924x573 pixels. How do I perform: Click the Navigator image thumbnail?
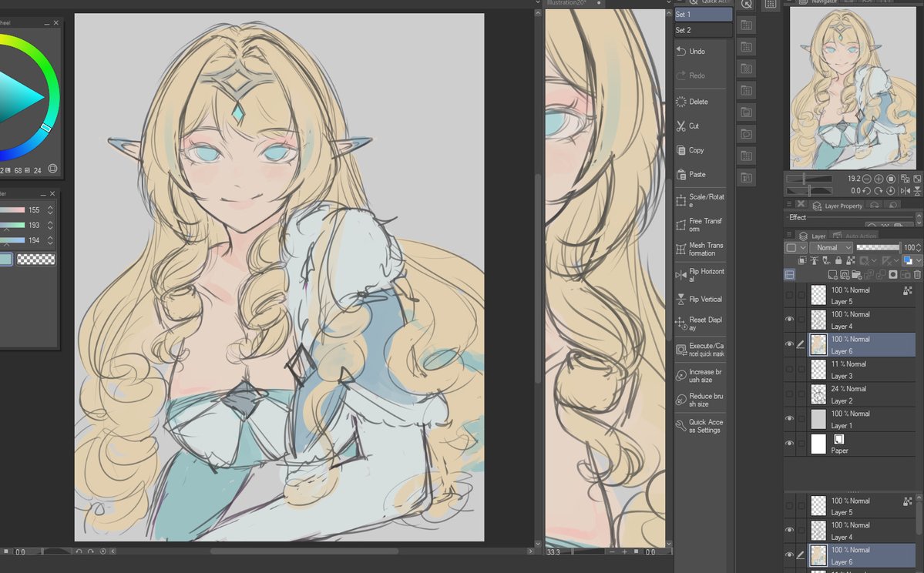(x=852, y=89)
